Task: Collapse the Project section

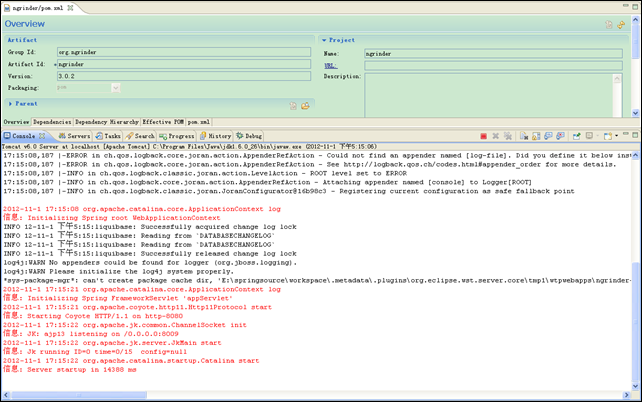Action: point(325,41)
